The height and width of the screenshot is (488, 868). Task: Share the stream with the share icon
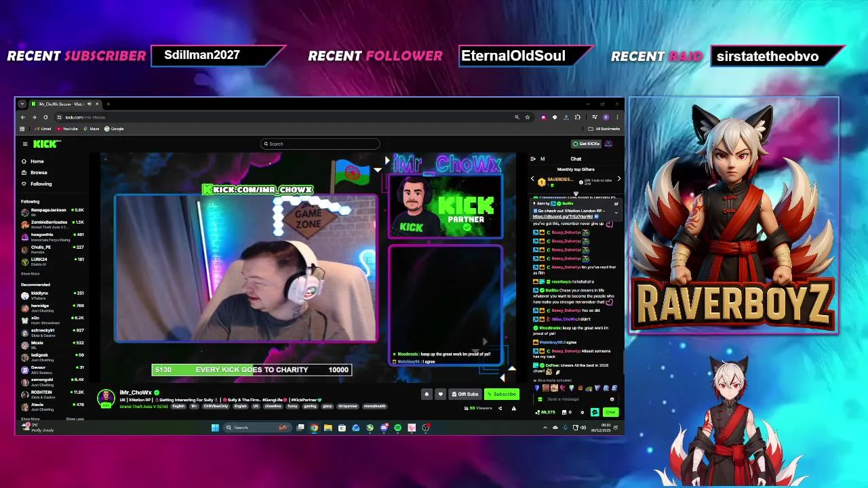500,408
